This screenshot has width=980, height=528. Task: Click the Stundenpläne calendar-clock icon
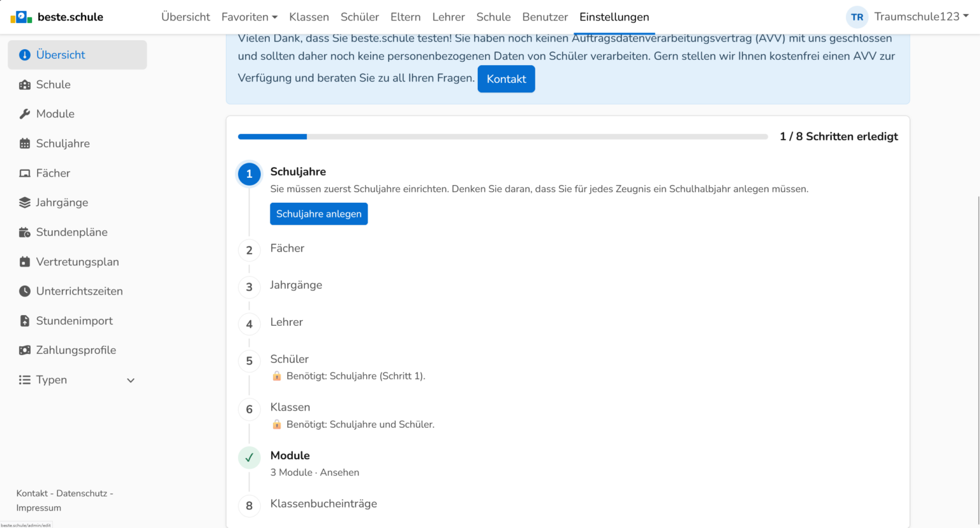click(25, 232)
